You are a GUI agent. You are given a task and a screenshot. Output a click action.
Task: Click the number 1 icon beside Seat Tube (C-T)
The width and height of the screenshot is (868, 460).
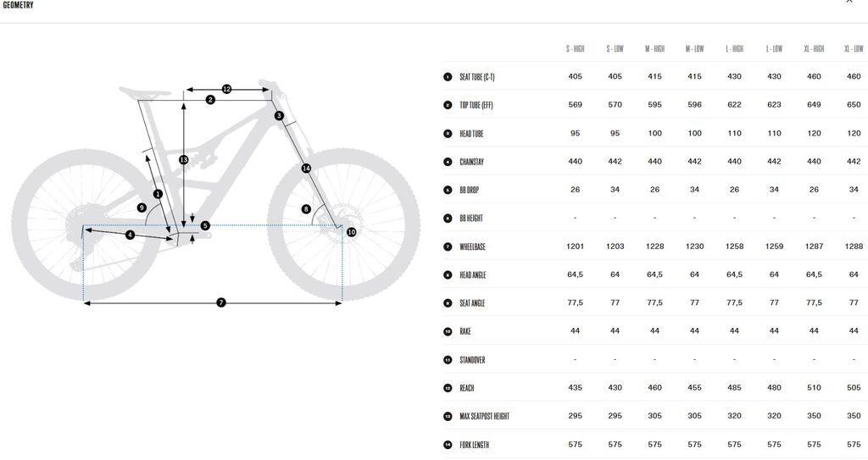448,77
